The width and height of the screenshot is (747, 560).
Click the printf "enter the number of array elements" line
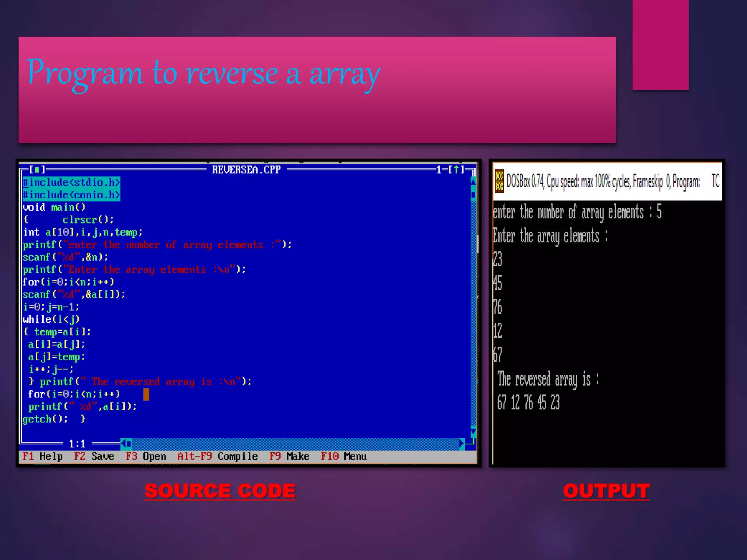(157, 244)
